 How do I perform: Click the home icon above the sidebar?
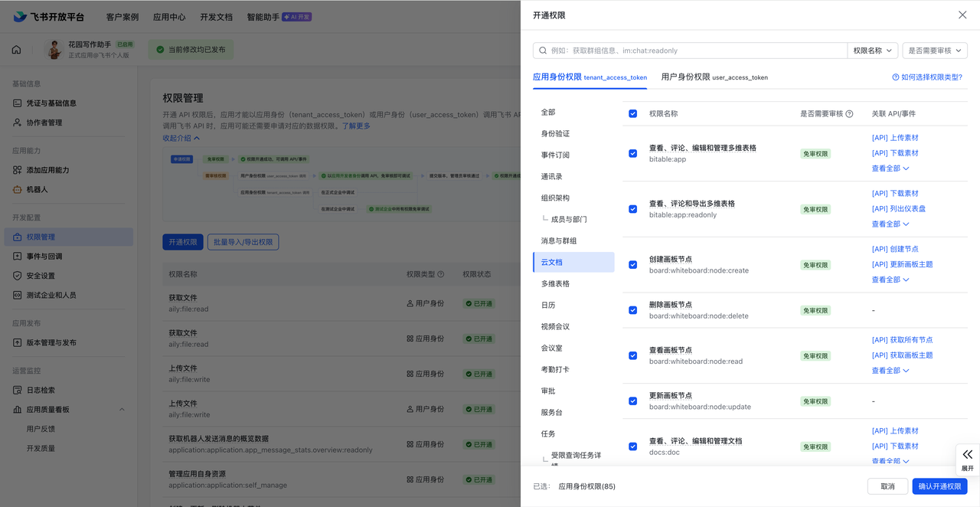(15, 48)
